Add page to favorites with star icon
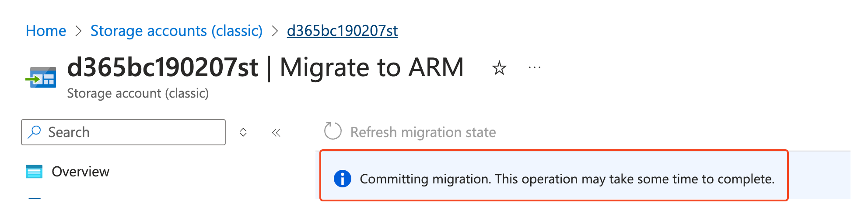This screenshot has height=218, width=868. point(499,68)
